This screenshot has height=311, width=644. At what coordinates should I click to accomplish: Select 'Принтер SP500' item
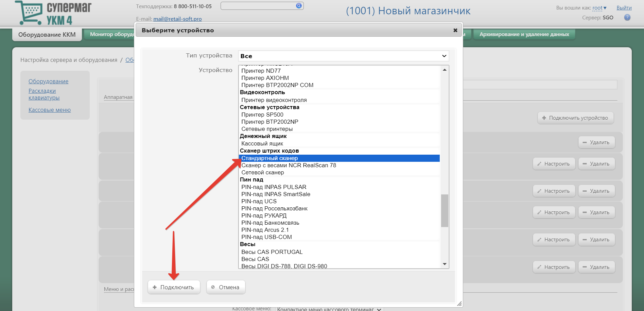(339, 115)
